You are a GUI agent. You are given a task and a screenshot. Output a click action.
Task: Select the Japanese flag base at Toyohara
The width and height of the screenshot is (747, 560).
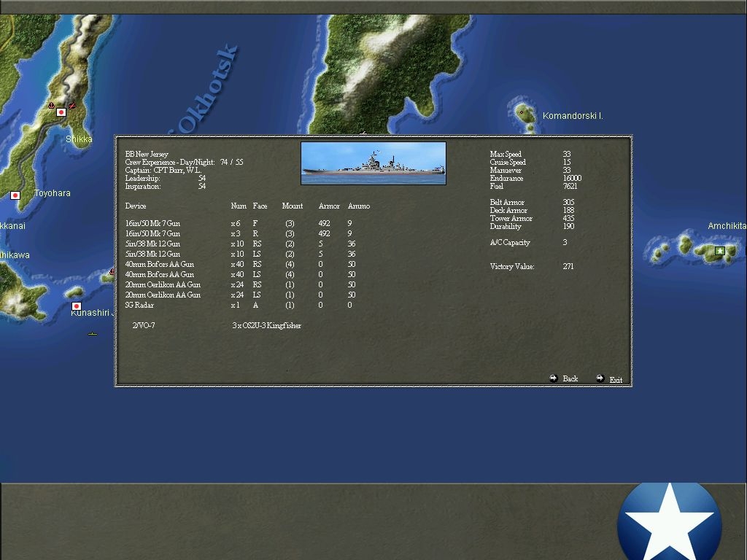click(15, 195)
